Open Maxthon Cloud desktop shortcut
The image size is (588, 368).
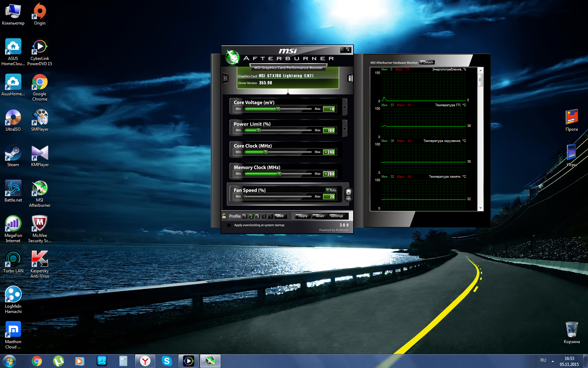click(13, 335)
